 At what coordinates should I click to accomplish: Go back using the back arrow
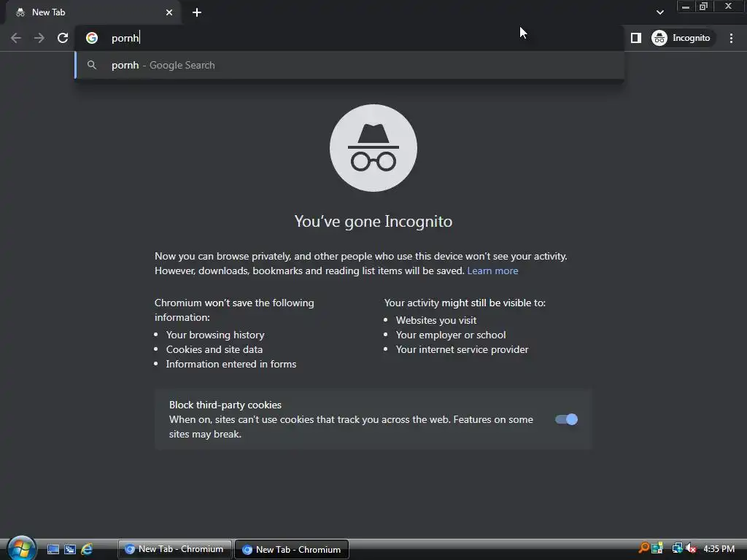pyautogui.click(x=16, y=38)
